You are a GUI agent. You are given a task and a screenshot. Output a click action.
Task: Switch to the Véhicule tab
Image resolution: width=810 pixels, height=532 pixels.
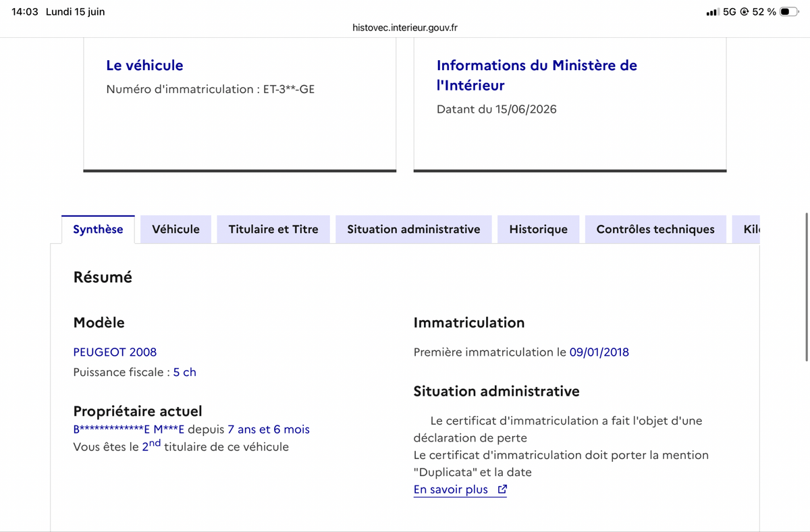(x=175, y=230)
